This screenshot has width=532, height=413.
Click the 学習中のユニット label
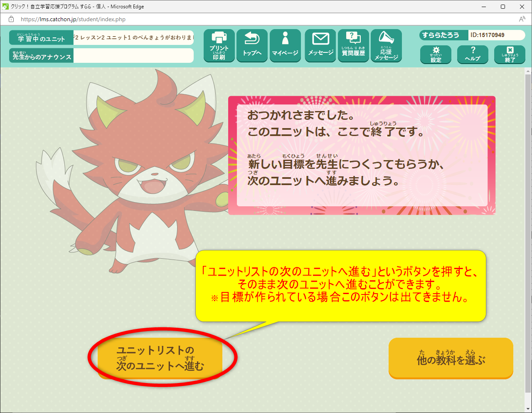point(41,37)
